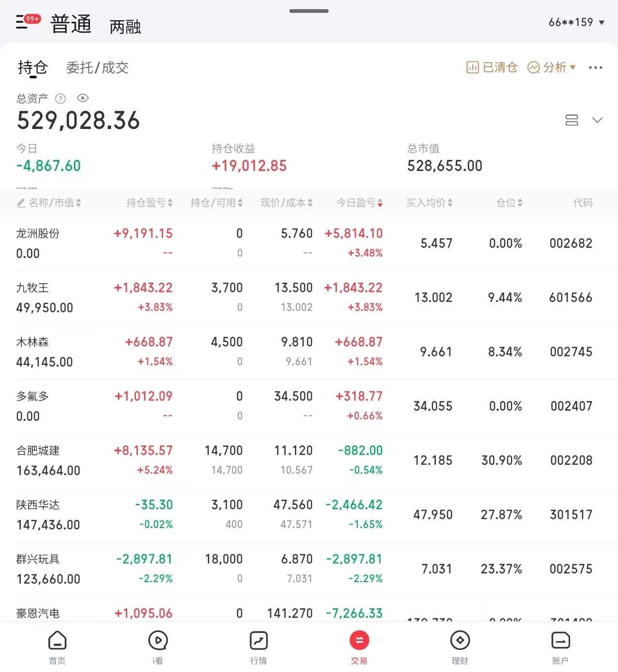
Task: Hide total assets with eye icon
Action: pos(83,98)
